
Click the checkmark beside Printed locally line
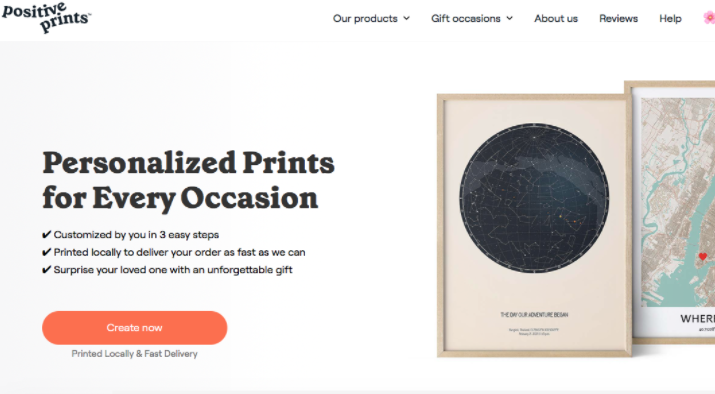tap(46, 252)
